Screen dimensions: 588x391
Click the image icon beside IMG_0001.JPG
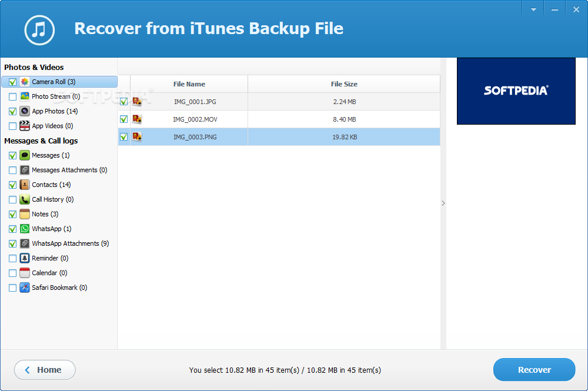(x=137, y=101)
